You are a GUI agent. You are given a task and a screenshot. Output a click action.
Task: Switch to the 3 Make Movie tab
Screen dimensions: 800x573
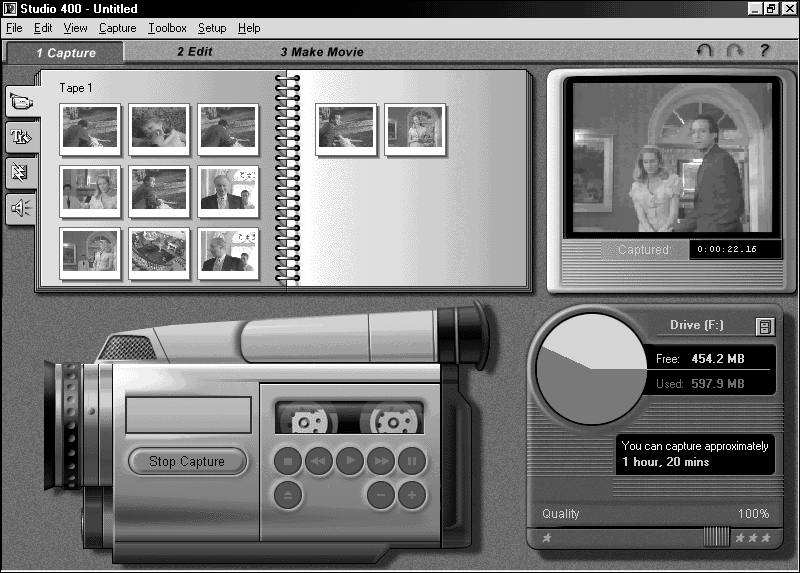[x=322, y=52]
